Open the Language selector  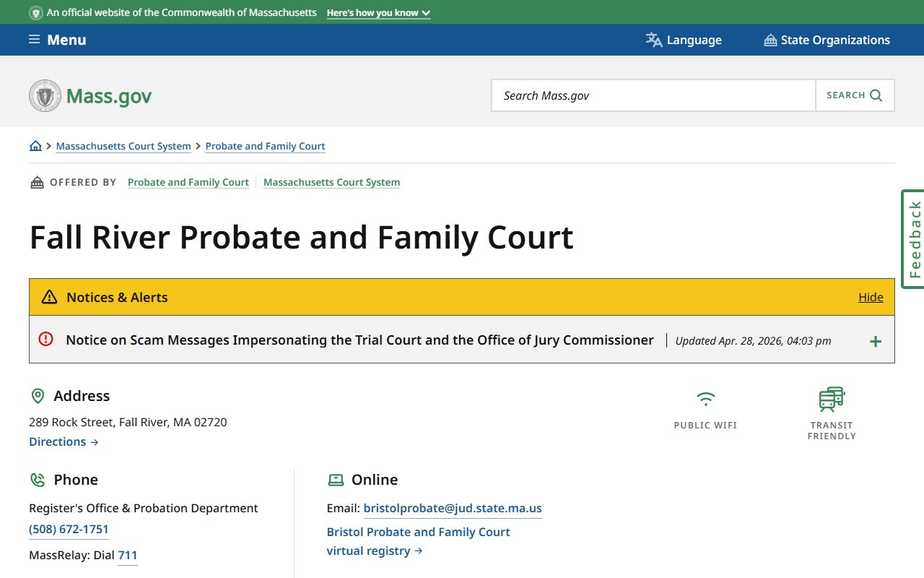pos(684,40)
